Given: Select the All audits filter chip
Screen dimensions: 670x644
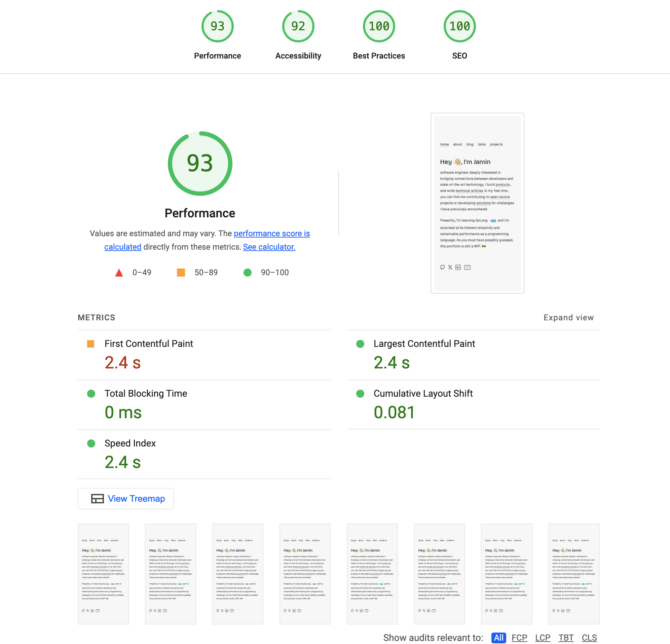Looking at the screenshot, I should (x=498, y=638).
